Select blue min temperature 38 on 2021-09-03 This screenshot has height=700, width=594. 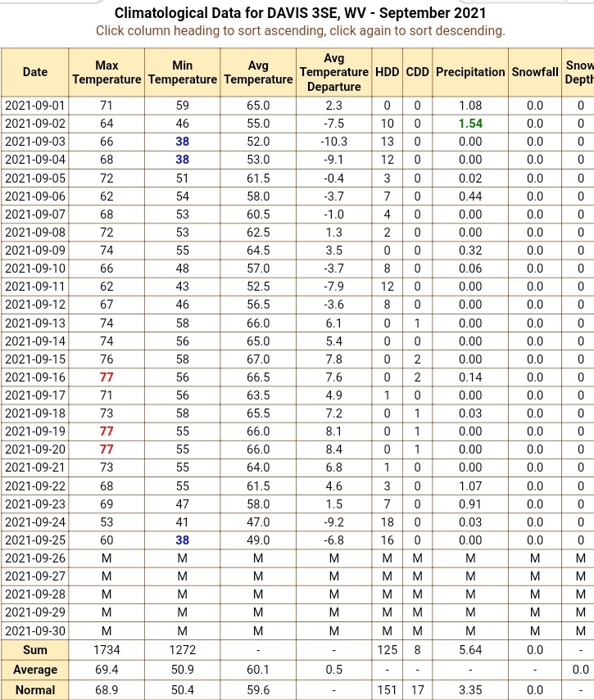pyautogui.click(x=182, y=142)
